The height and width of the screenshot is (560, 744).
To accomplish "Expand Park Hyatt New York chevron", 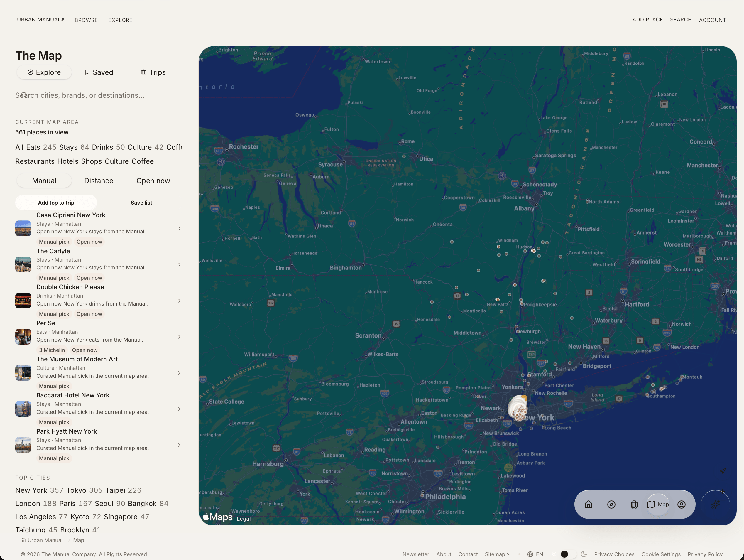I will pos(179,445).
